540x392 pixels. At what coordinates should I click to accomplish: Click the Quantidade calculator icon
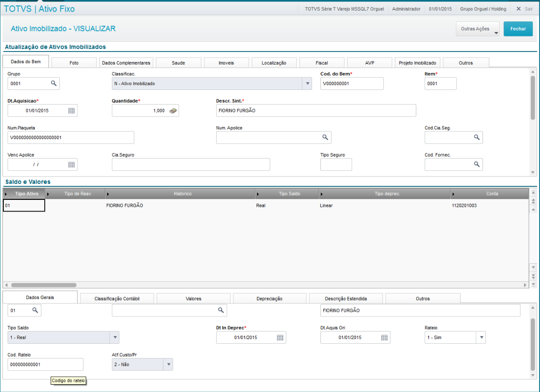pyautogui.click(x=173, y=111)
